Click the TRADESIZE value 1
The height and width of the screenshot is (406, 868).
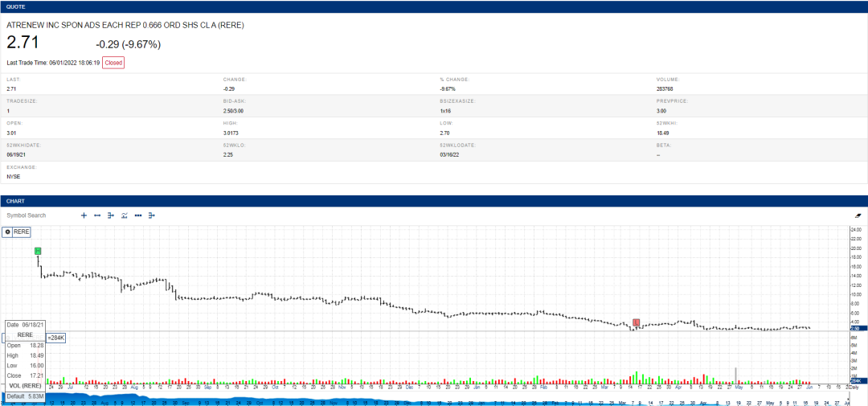[x=8, y=111]
